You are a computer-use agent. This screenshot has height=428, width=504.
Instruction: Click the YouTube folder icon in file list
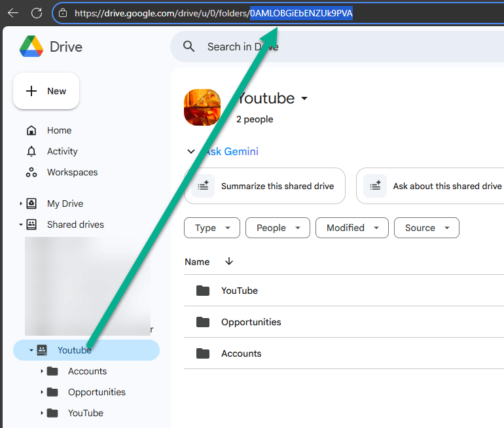203,291
